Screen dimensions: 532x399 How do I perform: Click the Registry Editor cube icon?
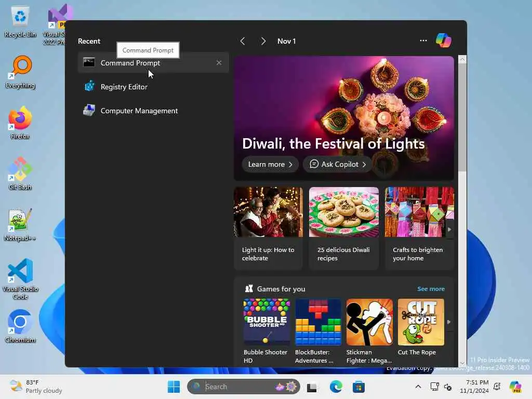click(x=89, y=86)
